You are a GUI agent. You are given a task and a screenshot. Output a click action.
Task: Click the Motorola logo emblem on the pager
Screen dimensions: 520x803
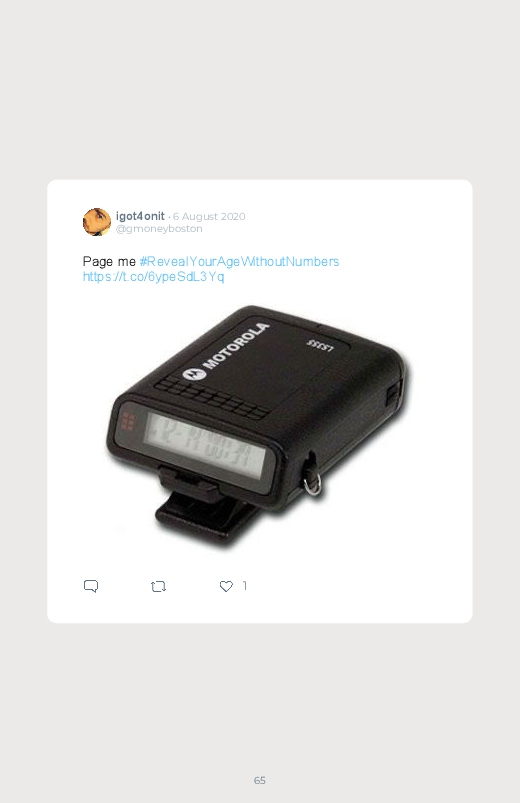coord(194,374)
